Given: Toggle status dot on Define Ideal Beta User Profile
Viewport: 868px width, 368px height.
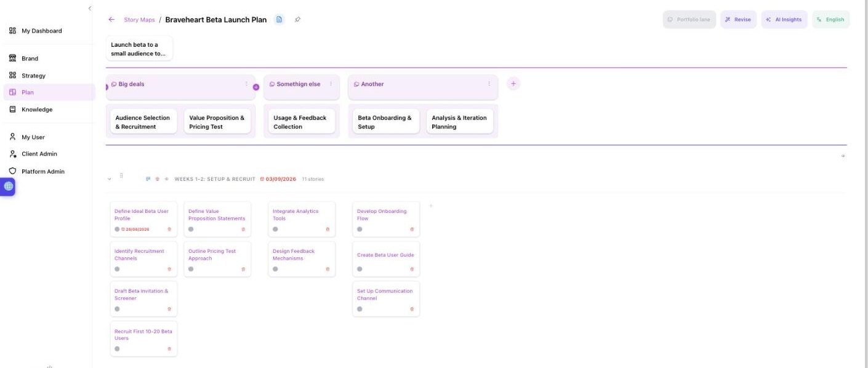Looking at the screenshot, I should point(117,230).
